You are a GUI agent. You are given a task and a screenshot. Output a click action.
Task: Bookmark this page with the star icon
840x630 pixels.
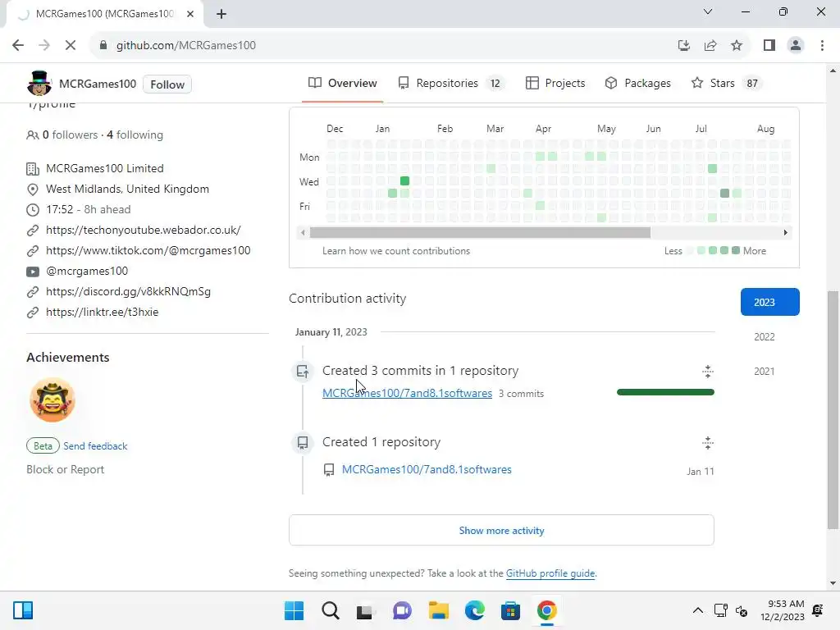(x=737, y=46)
